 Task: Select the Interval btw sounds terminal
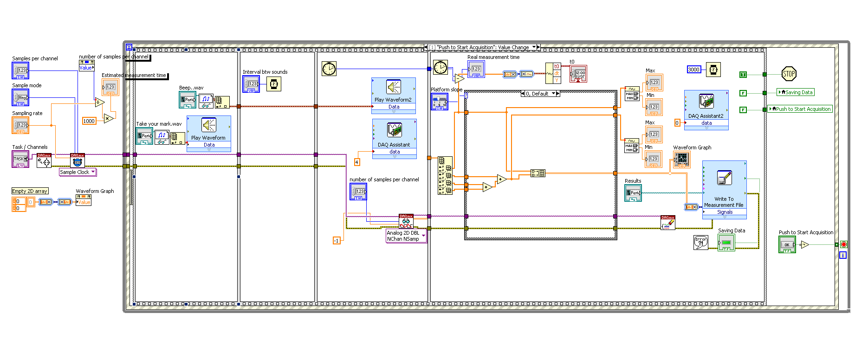[251, 84]
